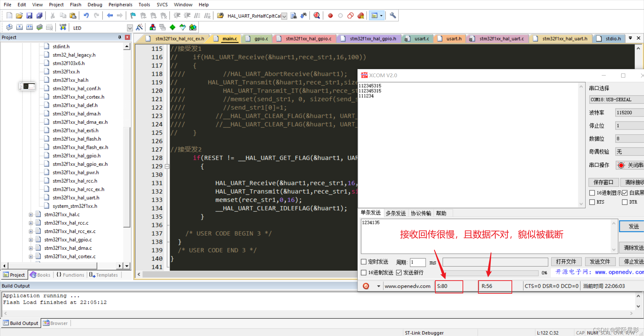Switch to the stm32f1xx_hal_uart.c tab
644x336 pixels.
click(497, 39)
